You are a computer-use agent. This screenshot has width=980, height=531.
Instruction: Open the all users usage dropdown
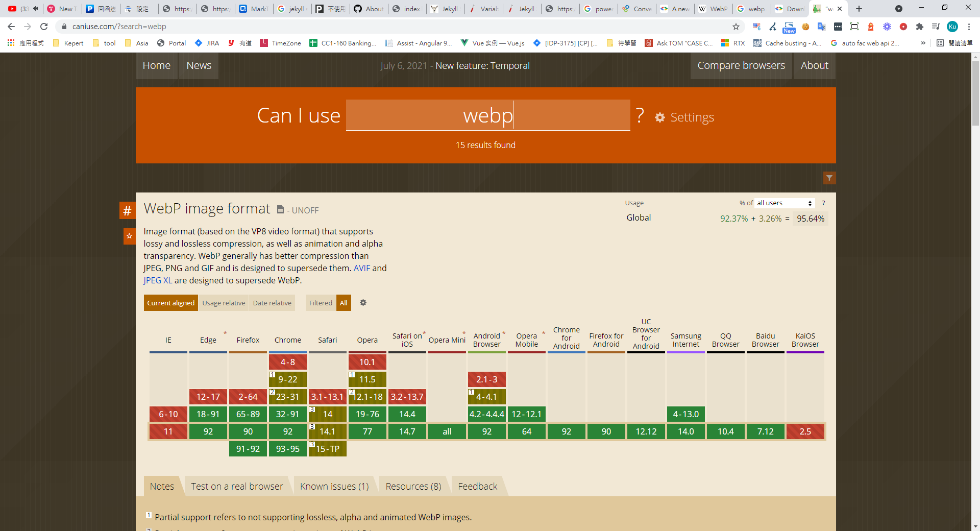[784, 203]
